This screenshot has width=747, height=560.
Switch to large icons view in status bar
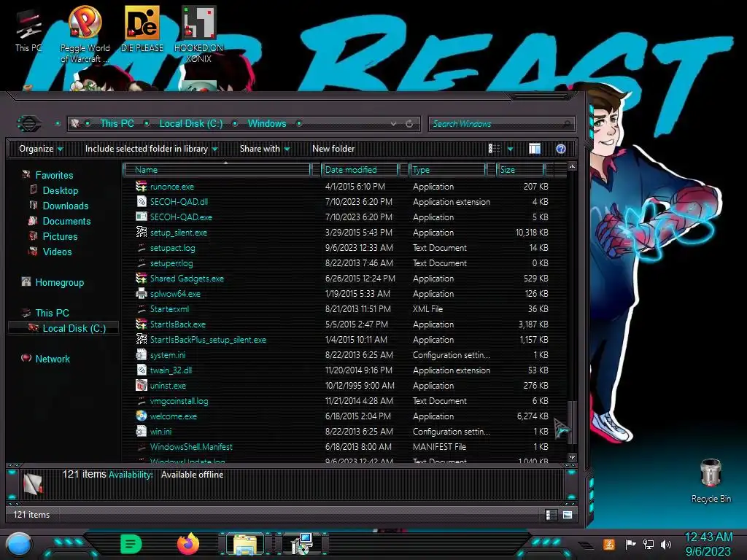click(x=568, y=515)
